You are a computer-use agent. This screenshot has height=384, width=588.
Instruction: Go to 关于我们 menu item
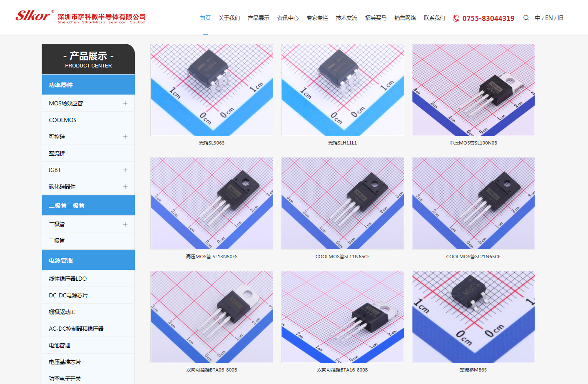(x=229, y=18)
